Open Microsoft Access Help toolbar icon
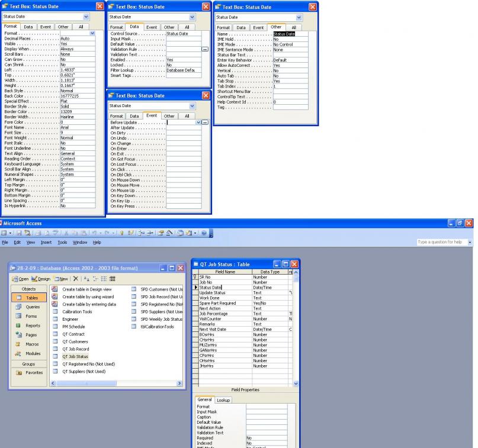The image size is (478, 448). pyautogui.click(x=204, y=233)
